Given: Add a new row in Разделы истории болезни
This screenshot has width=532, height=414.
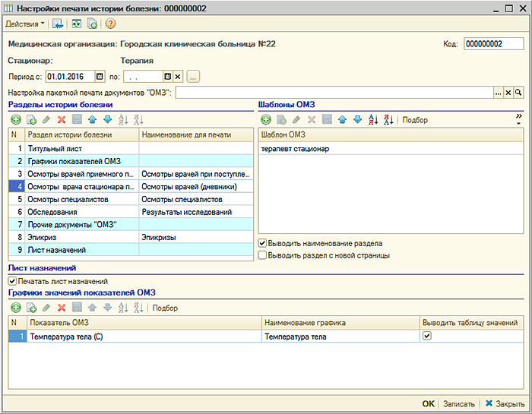Looking at the screenshot, I should click(16, 119).
